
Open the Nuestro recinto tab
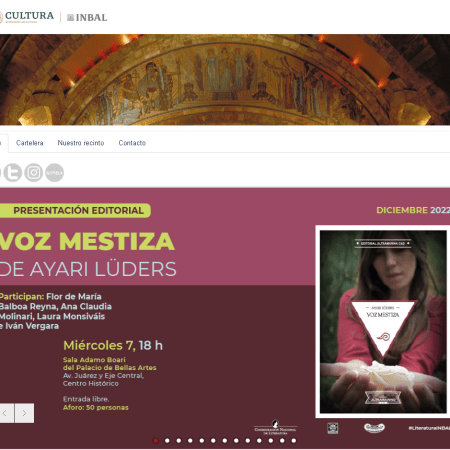click(x=81, y=143)
